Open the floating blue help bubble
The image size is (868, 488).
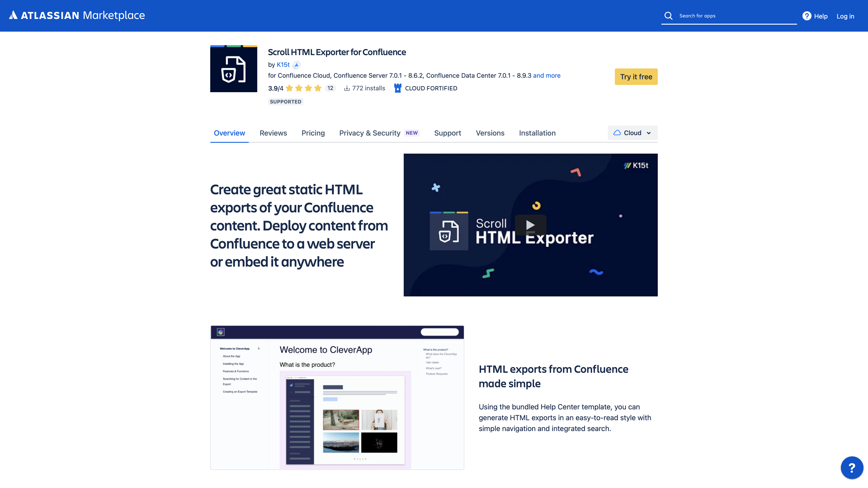[852, 467]
